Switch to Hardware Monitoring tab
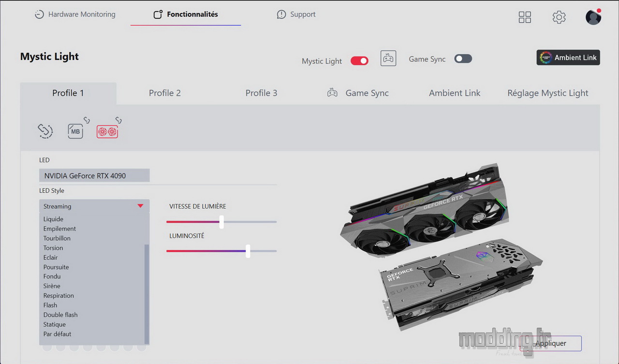This screenshot has height=364, width=619. pyautogui.click(x=75, y=15)
